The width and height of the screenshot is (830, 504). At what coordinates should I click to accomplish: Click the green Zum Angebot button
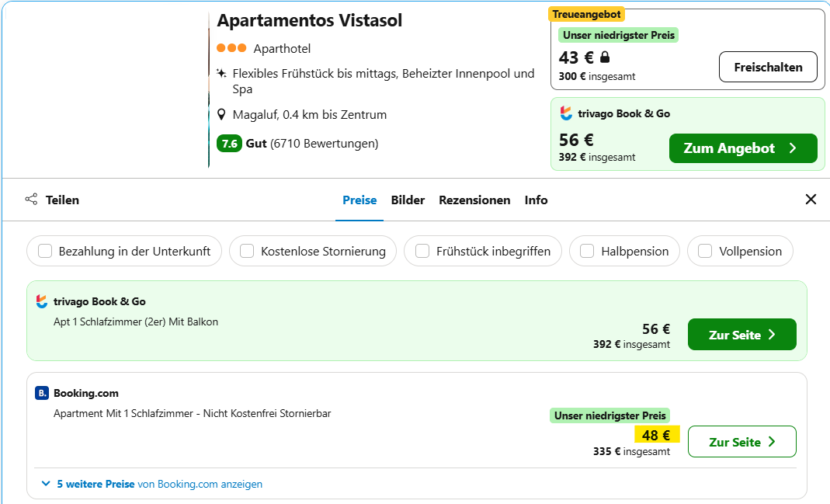pos(742,148)
